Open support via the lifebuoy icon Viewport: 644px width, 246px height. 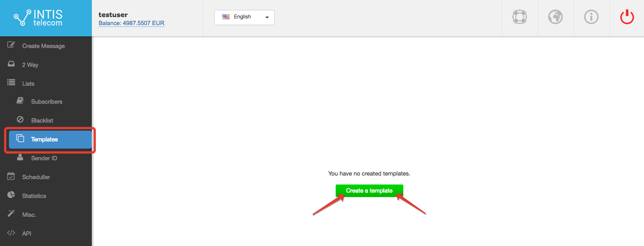(519, 18)
